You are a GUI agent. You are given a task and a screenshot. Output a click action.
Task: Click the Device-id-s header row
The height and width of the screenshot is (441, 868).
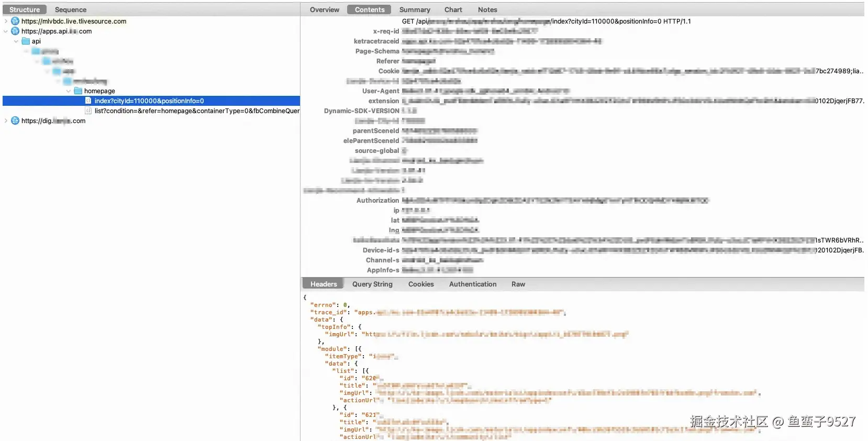(583, 250)
